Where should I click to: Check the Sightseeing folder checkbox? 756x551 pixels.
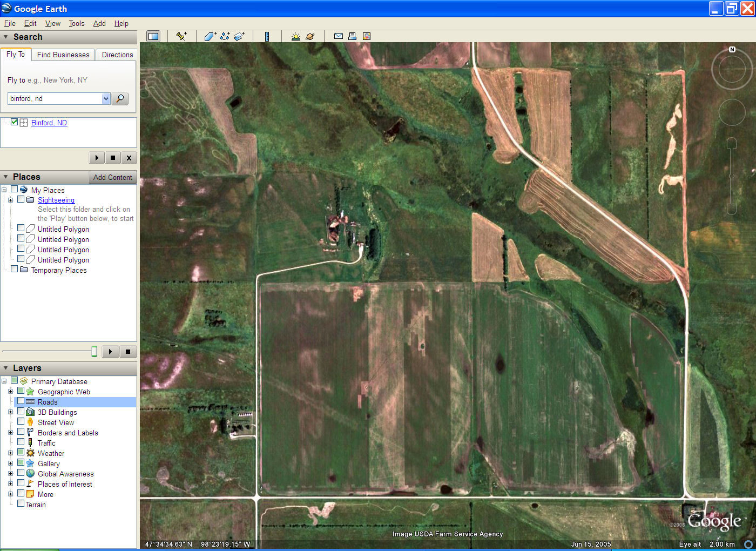coord(21,199)
